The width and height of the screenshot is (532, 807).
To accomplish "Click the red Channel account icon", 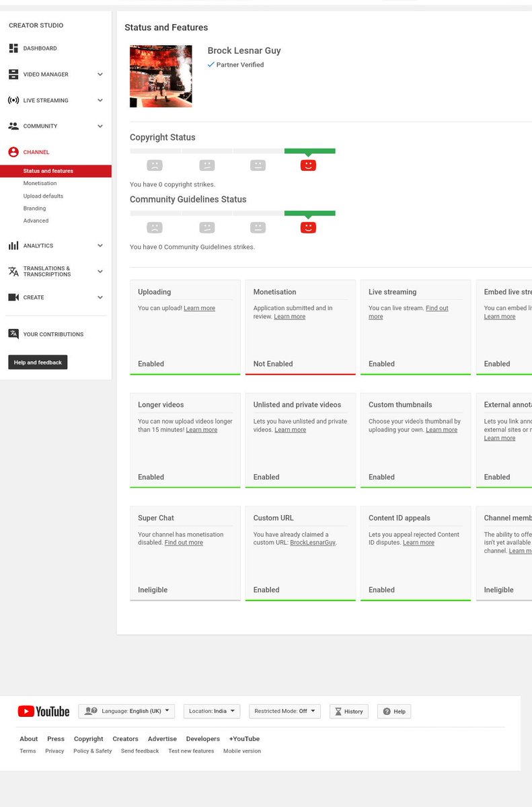I will [x=13, y=152].
